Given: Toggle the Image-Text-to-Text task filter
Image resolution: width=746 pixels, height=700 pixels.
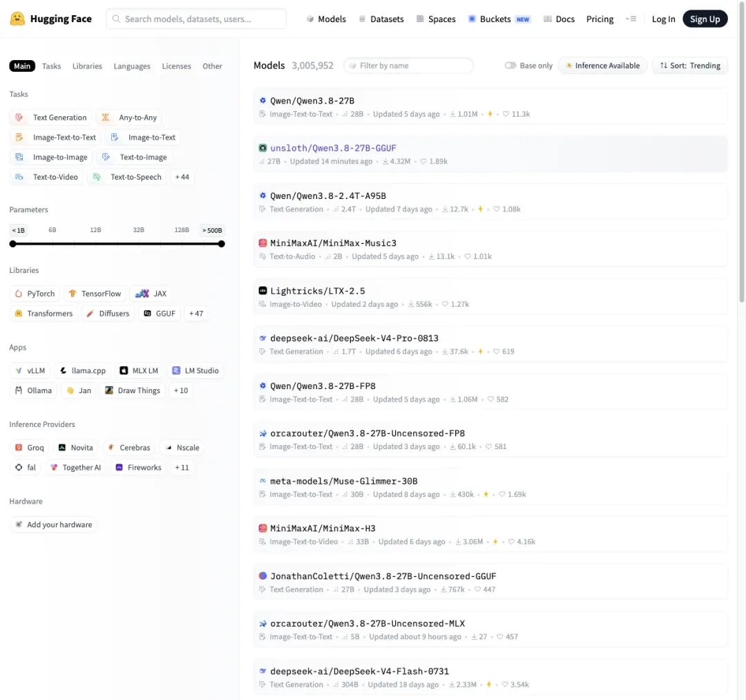Looking at the screenshot, I should pyautogui.click(x=55, y=138).
